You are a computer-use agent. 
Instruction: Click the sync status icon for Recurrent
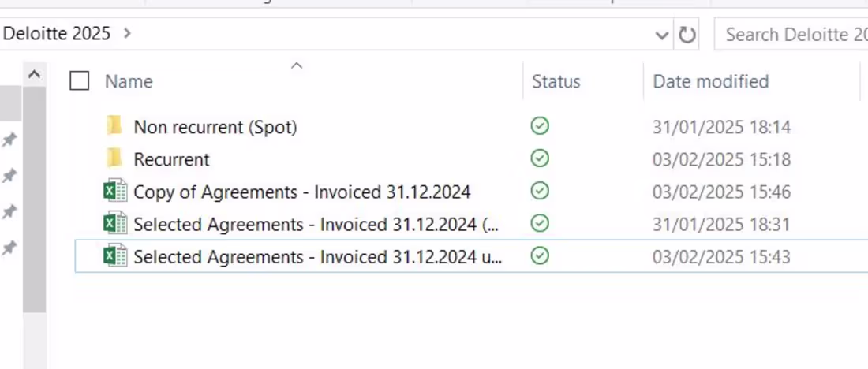540,158
